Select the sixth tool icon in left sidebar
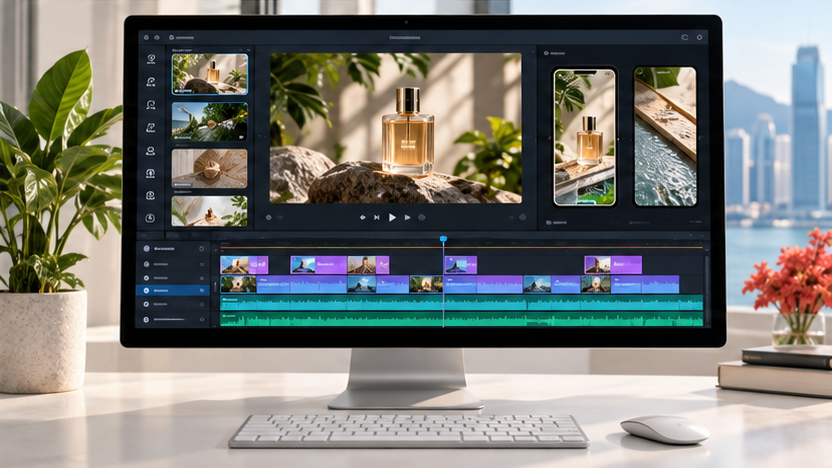 (x=151, y=174)
